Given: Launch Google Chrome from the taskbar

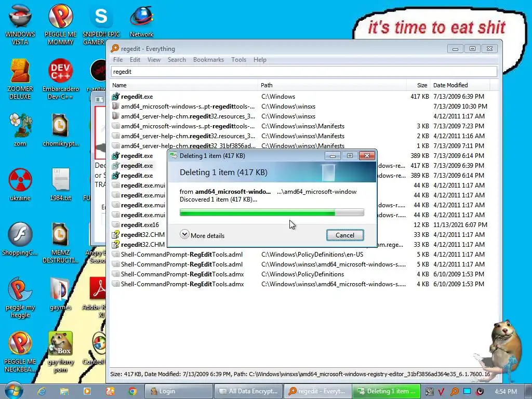Looking at the screenshot, I should (x=132, y=391).
